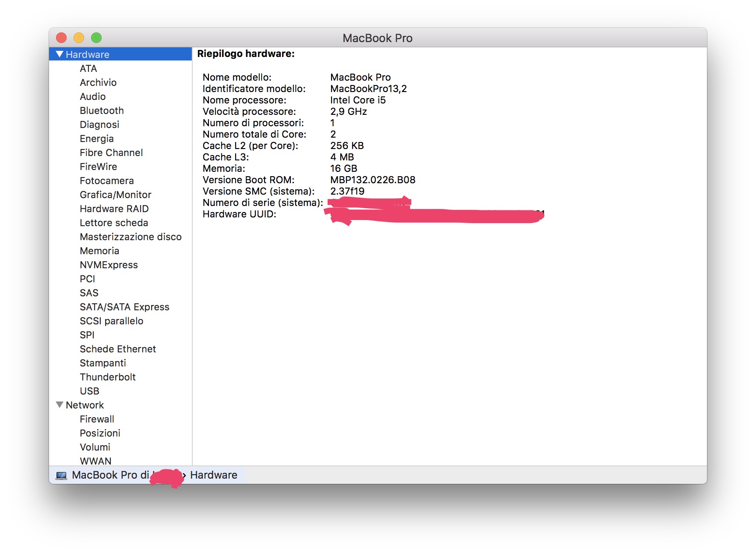This screenshot has width=756, height=554.
Task: Click the MacBook computer icon in path bar
Action: (x=61, y=476)
